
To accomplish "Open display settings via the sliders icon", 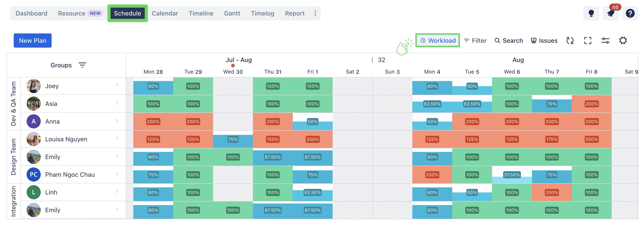I will pos(605,41).
